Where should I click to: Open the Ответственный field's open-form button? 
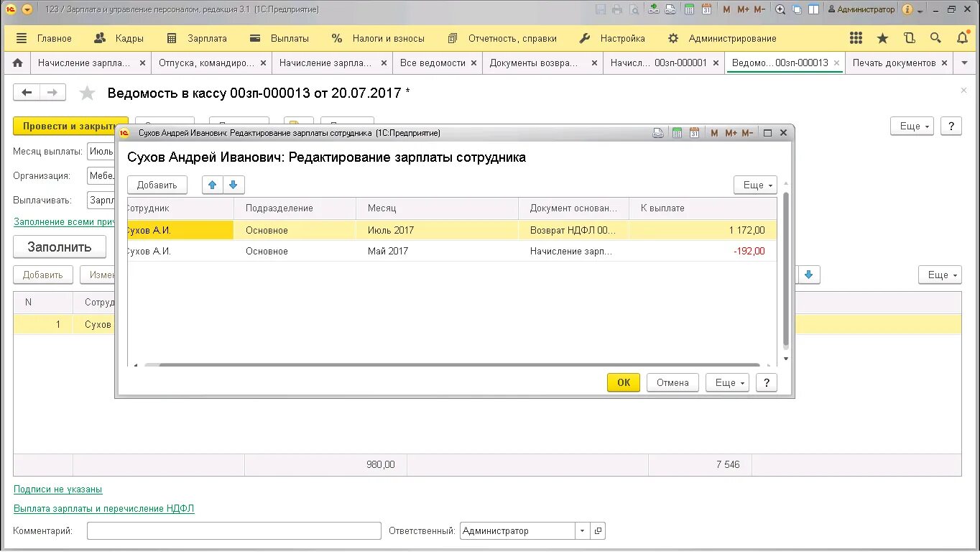(x=598, y=531)
